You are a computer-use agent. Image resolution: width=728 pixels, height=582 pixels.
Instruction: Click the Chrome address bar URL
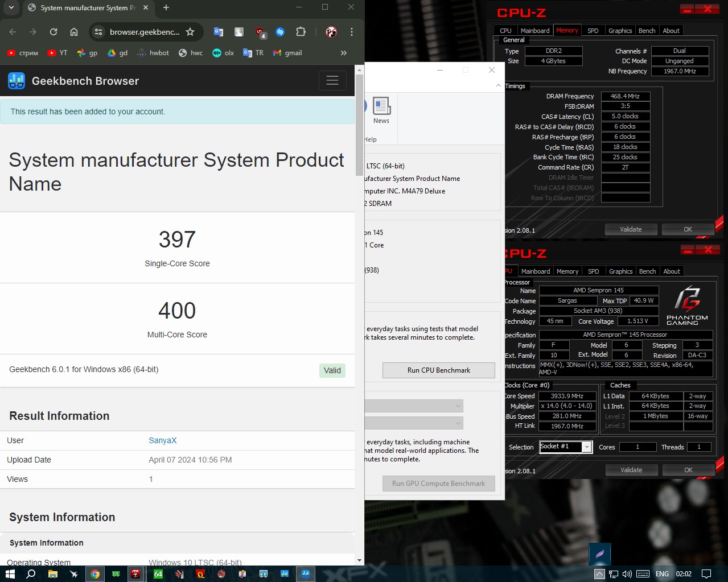[145, 32]
